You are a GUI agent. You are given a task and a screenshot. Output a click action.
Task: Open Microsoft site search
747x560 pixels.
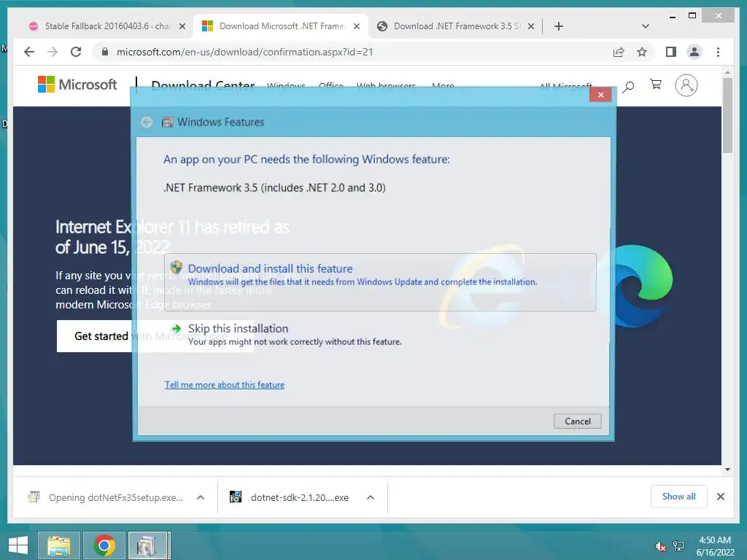pos(628,86)
